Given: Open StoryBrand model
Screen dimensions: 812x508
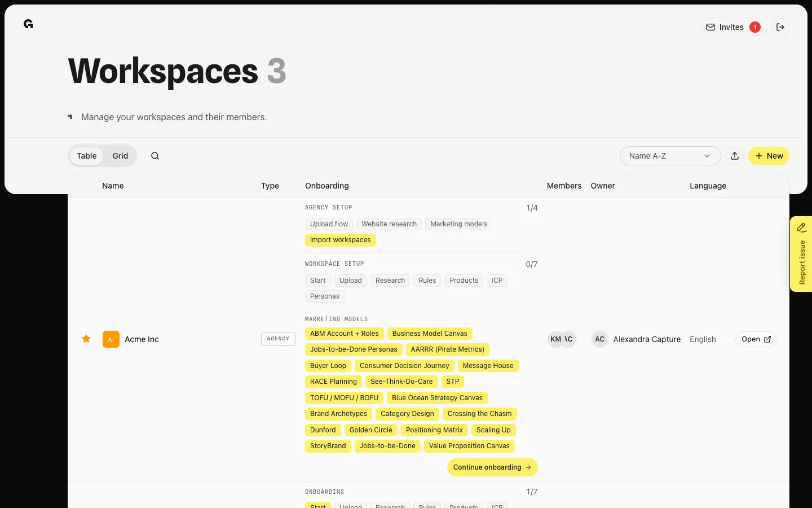Looking at the screenshot, I should [328, 446].
